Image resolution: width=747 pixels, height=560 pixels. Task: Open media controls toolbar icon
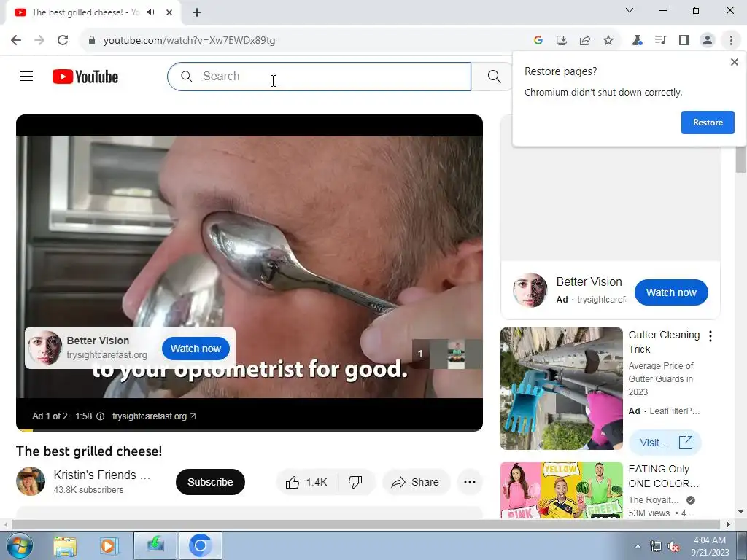click(660, 41)
